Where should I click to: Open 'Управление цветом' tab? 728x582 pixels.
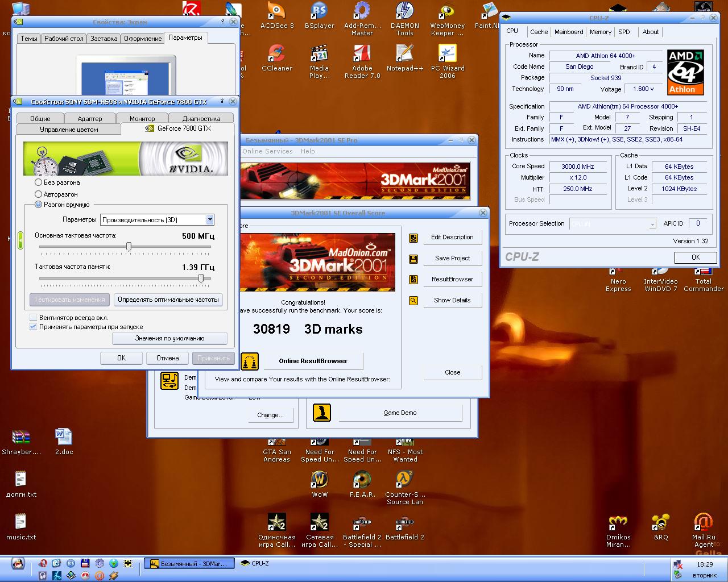click(x=69, y=130)
